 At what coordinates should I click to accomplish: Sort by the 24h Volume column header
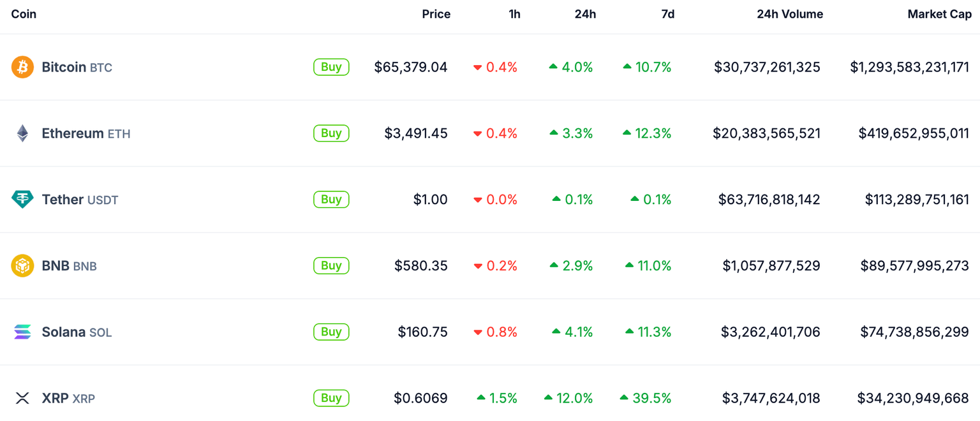(x=790, y=14)
